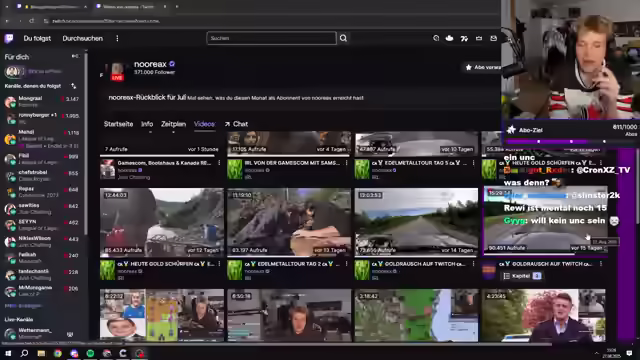This screenshot has width=640, height=360.
Task: Open the 11:19:50 video thumbnail
Action: [x=289, y=221]
